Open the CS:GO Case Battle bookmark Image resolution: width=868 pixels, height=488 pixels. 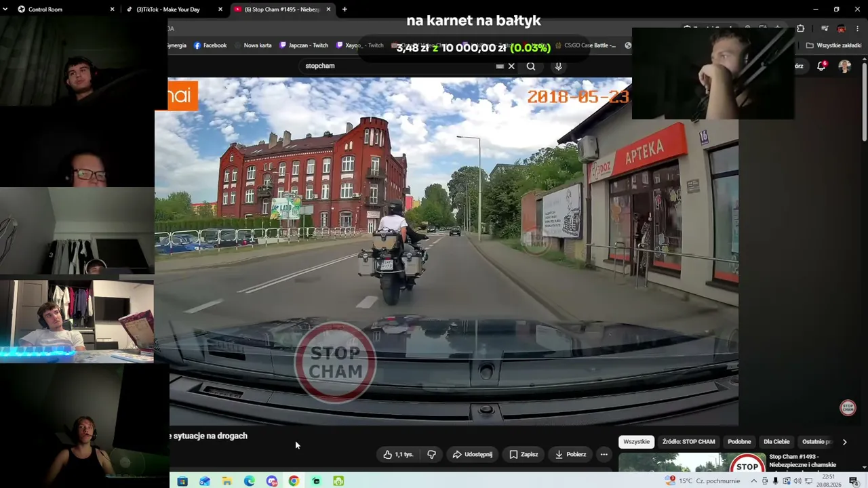point(585,45)
